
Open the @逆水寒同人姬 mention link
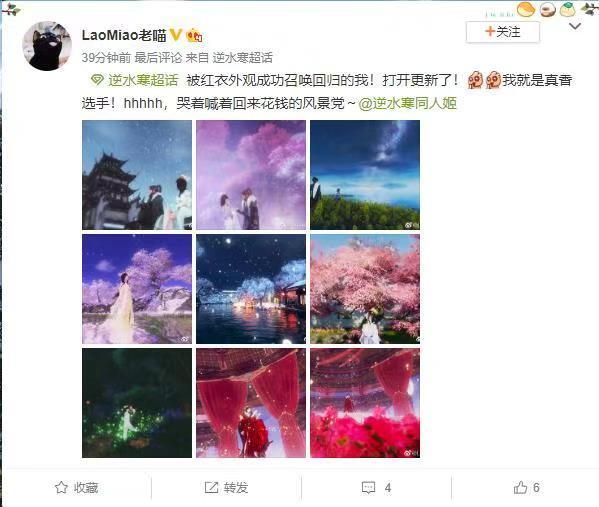coord(408,103)
